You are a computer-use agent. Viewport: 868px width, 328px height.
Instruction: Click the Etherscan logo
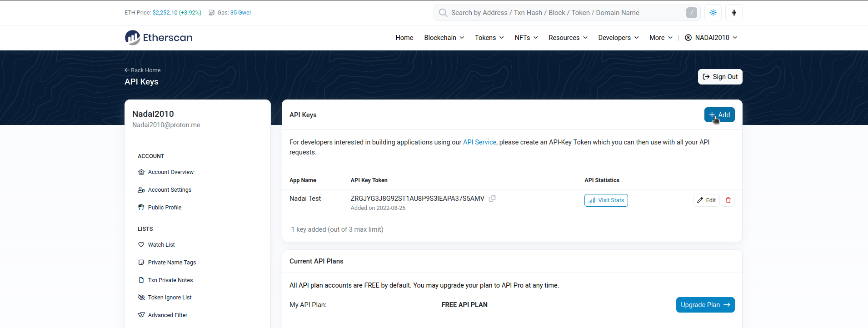(159, 38)
